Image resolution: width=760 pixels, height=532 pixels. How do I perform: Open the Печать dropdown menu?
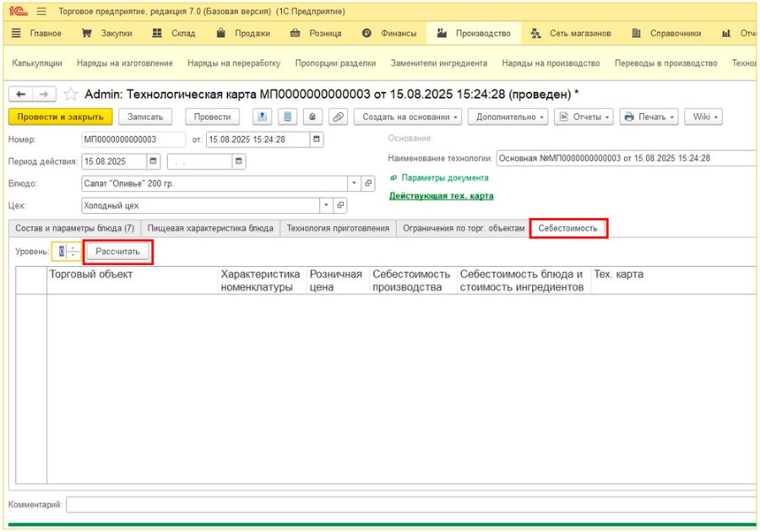pyautogui.click(x=649, y=117)
